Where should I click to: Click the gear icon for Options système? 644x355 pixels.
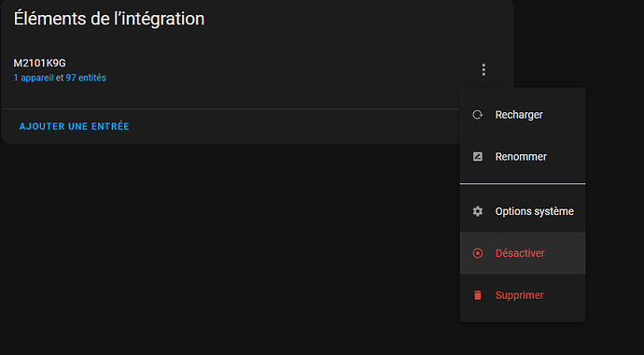tap(477, 211)
